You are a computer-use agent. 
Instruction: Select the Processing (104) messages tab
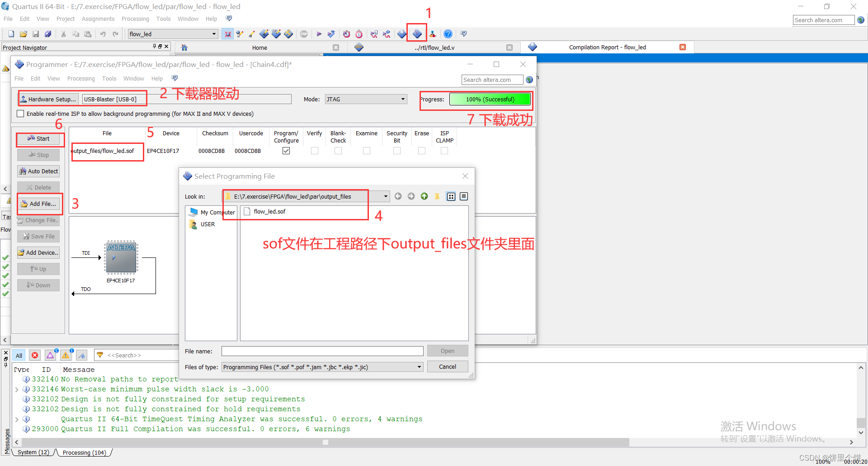[84, 452]
